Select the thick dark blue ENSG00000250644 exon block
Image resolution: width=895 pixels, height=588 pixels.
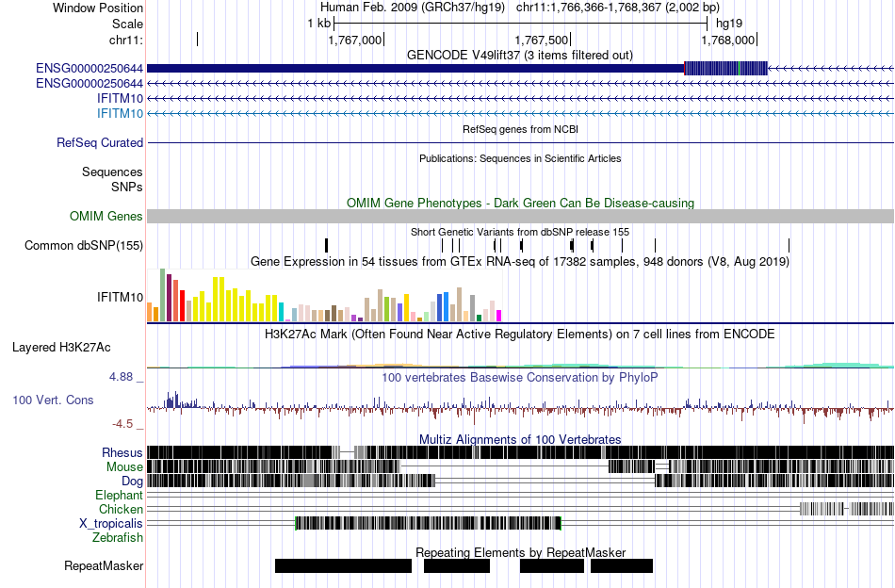coord(415,69)
